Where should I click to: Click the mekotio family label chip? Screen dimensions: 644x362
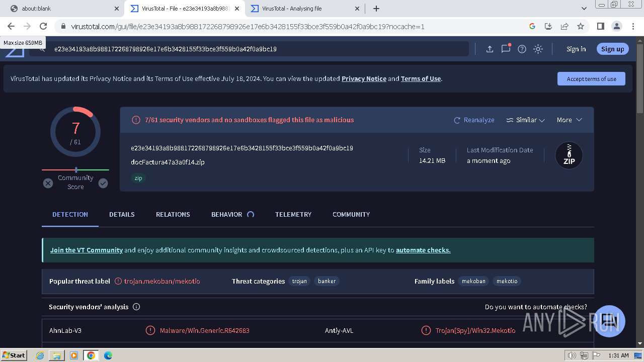pyautogui.click(x=507, y=281)
